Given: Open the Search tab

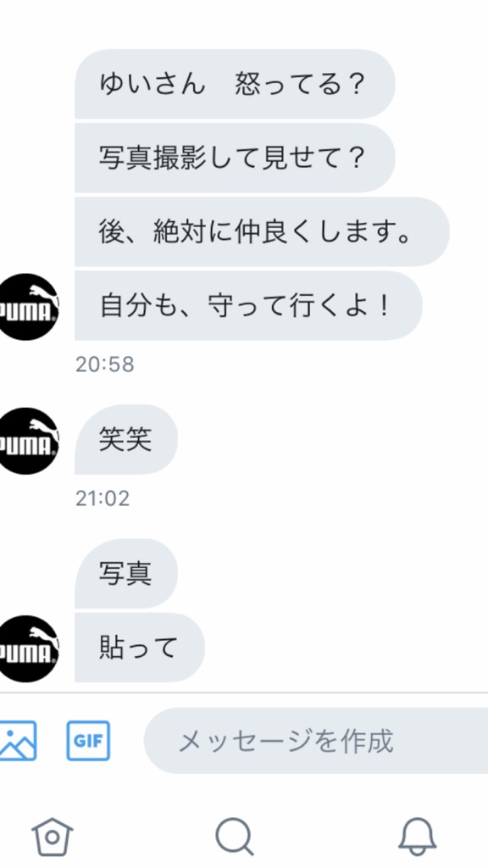Looking at the screenshot, I should point(235,837).
